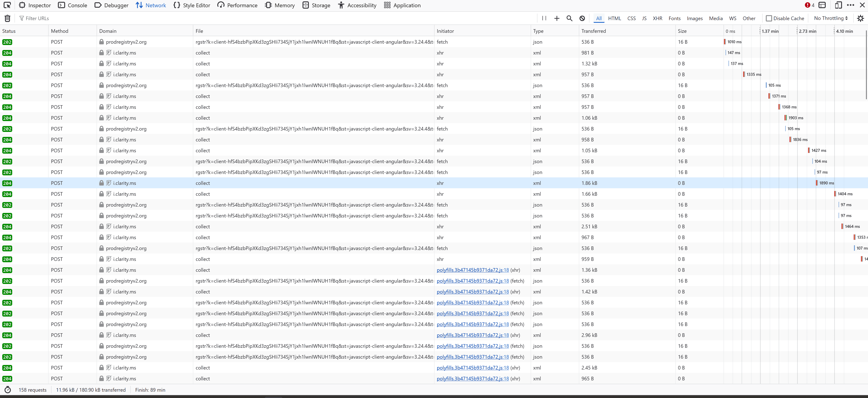This screenshot has height=398, width=868.
Task: Pause network recording
Action: pos(544,18)
